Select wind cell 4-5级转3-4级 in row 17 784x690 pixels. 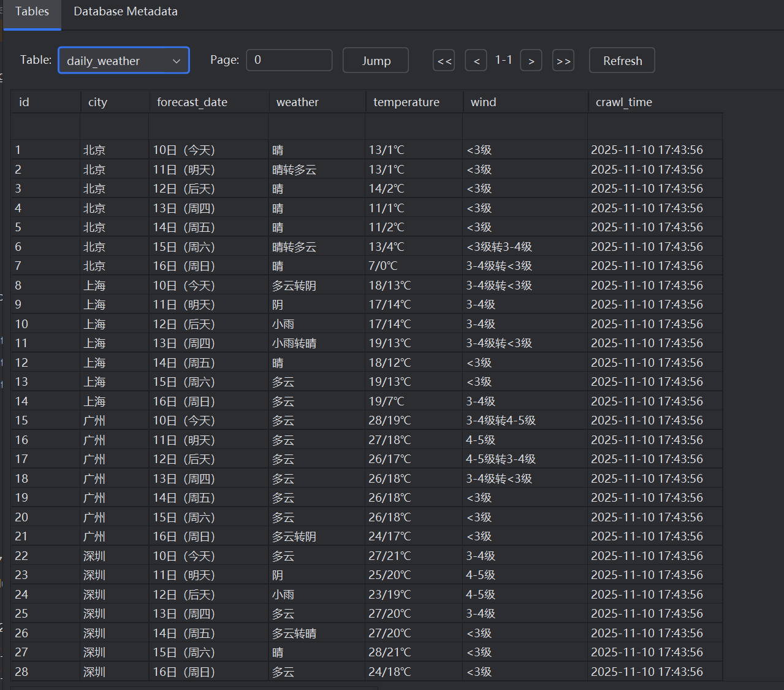pyautogui.click(x=525, y=459)
